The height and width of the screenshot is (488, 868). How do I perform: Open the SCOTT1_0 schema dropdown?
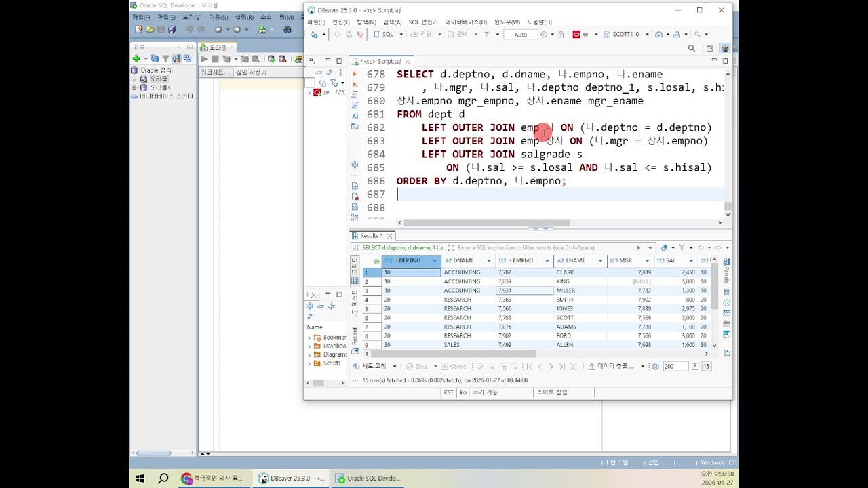647,34
